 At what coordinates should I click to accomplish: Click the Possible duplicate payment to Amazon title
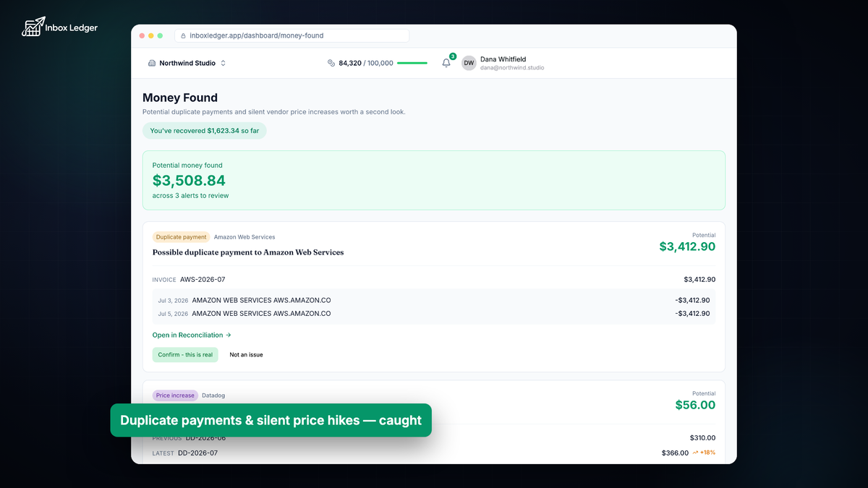pyautogui.click(x=248, y=252)
